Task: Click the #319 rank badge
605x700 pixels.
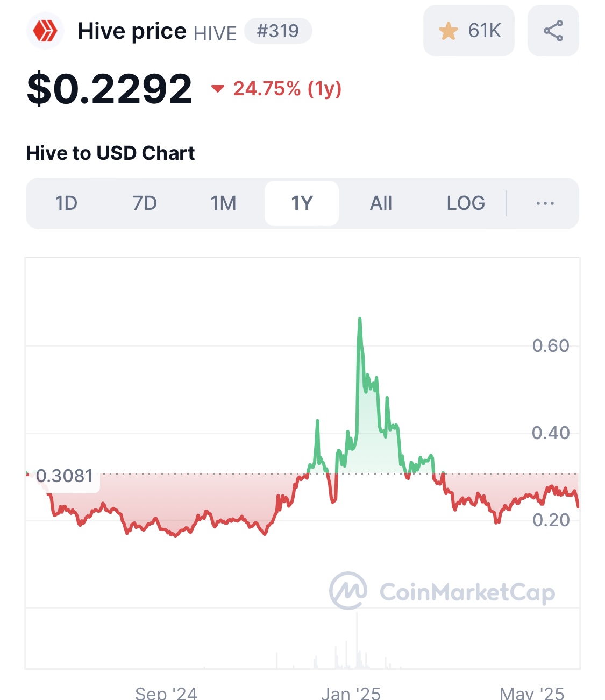Action: [278, 31]
